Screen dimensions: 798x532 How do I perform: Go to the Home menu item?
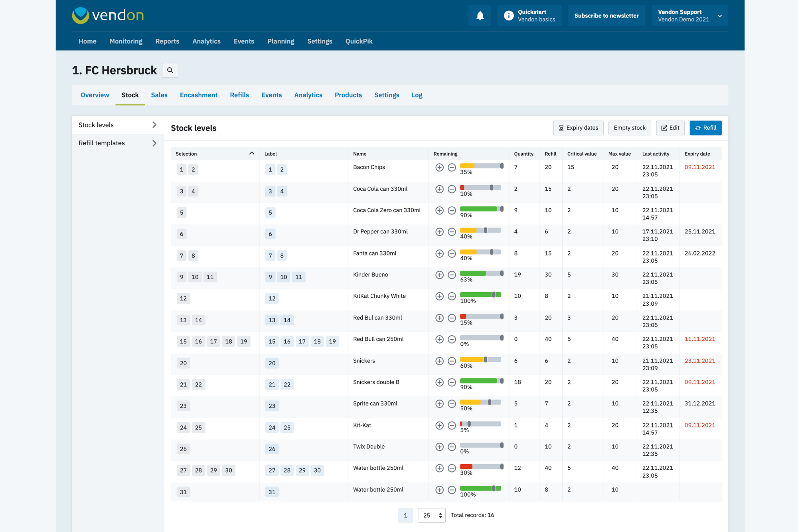click(87, 41)
